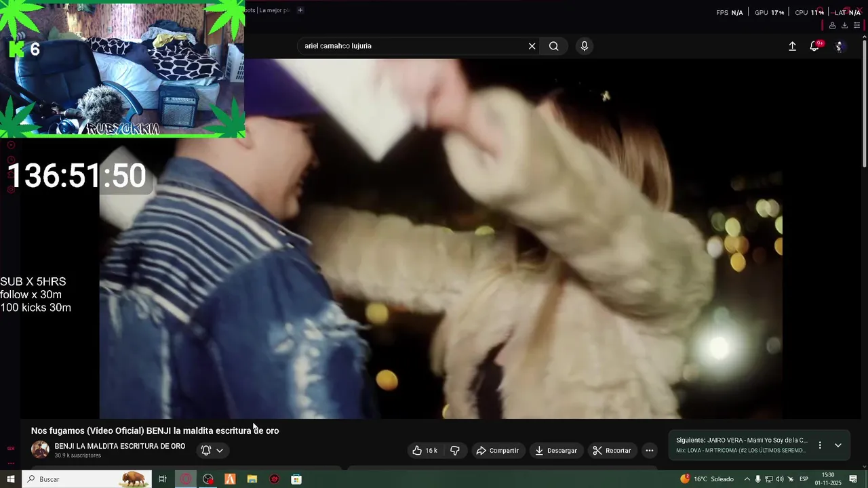Open browser downloads icon
868x488 pixels.
(x=844, y=26)
